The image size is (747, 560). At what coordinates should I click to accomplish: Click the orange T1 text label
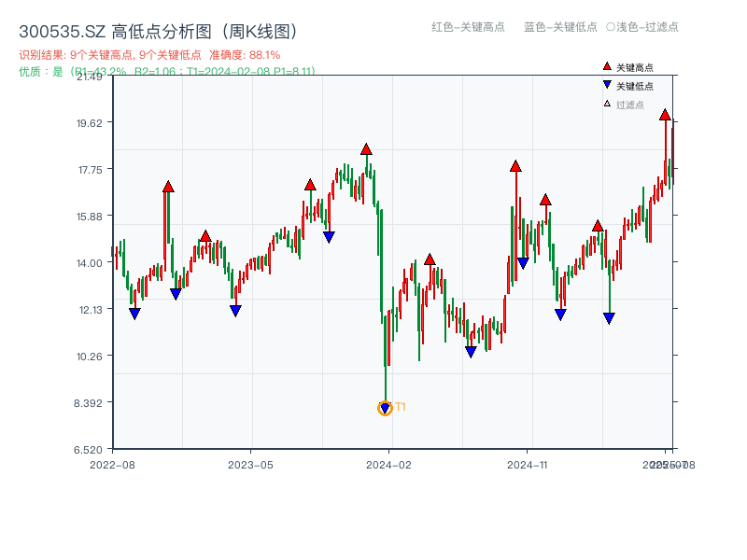401,407
